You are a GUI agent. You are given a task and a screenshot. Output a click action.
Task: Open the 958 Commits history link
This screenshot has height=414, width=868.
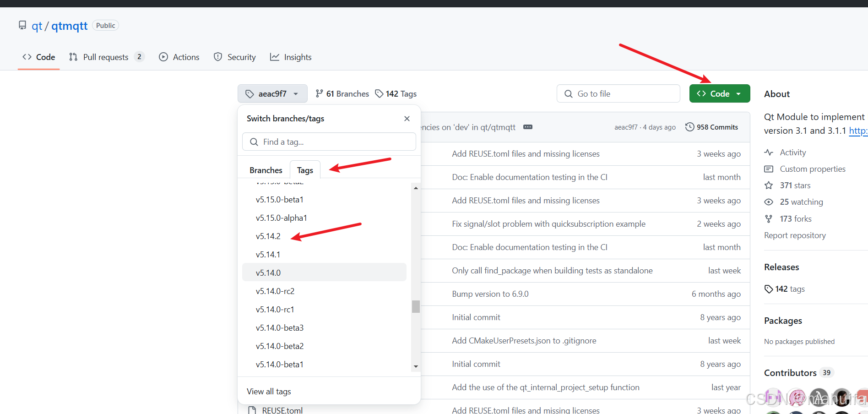point(711,127)
